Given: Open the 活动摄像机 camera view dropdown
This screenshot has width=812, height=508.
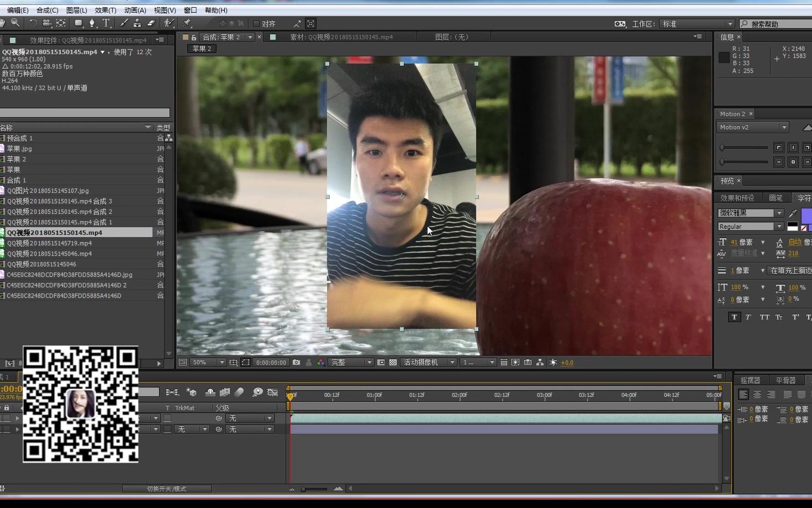Looking at the screenshot, I should (429, 363).
